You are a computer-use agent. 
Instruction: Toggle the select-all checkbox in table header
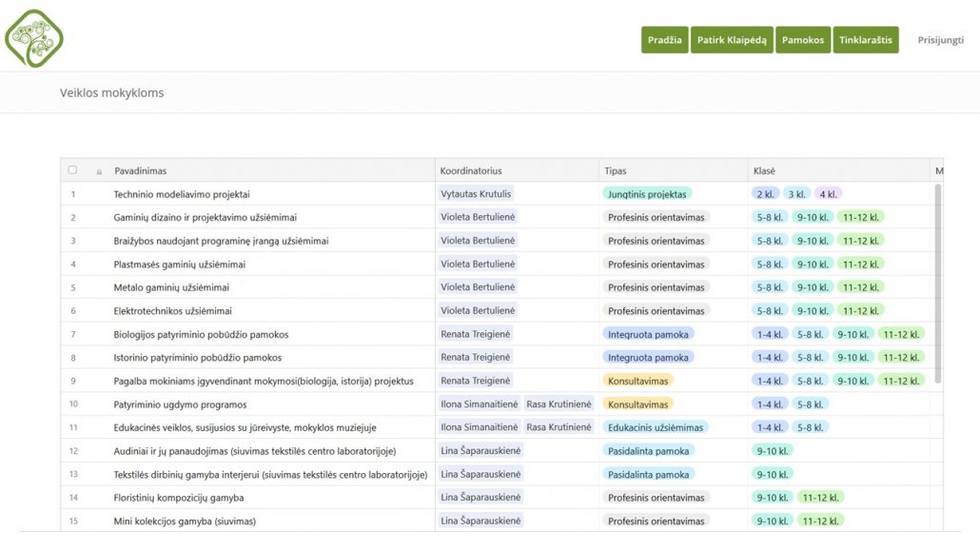72,170
